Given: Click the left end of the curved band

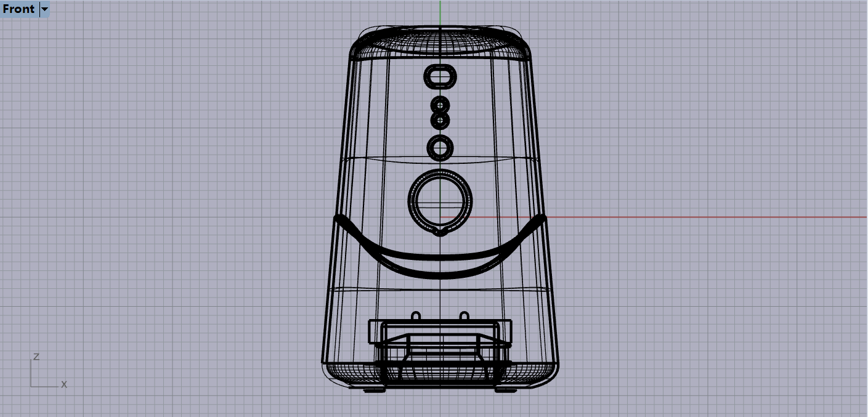Looking at the screenshot, I should pos(338,218).
